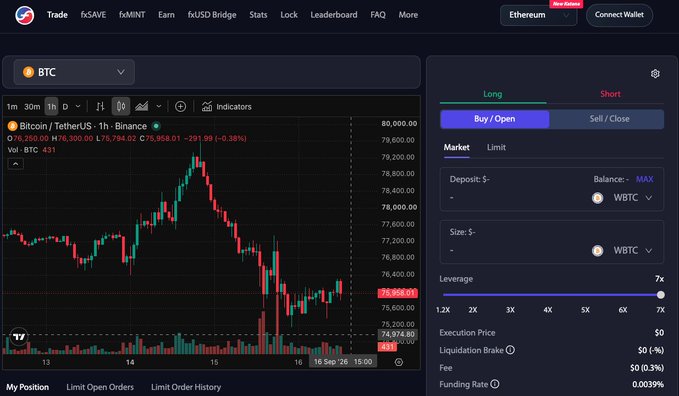679x396 pixels.
Task: Expand the timeframe interval dropdown arrow
Action: coord(78,107)
